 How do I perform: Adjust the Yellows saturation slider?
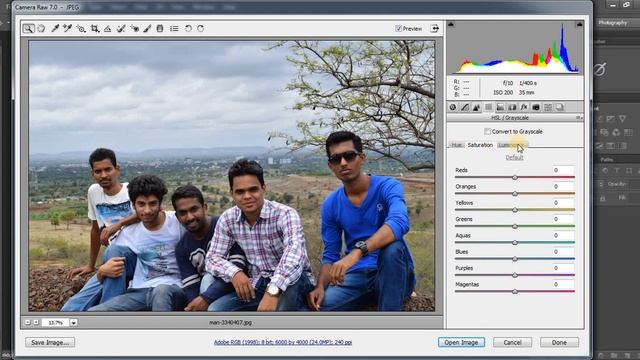(515, 210)
